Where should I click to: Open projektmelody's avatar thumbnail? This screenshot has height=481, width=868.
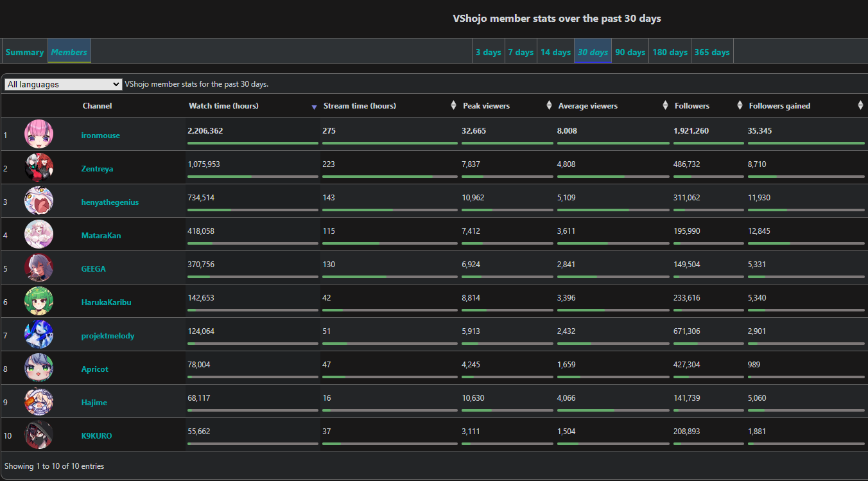click(x=39, y=335)
